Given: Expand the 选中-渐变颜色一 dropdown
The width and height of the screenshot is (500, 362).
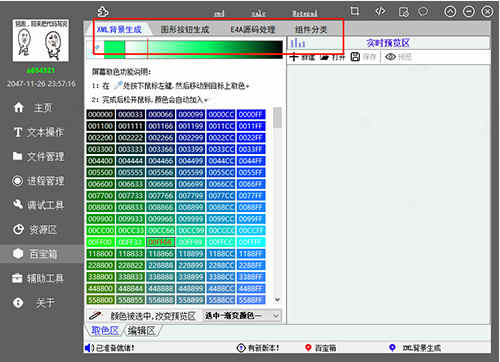Looking at the screenshot, I should pos(242,315).
